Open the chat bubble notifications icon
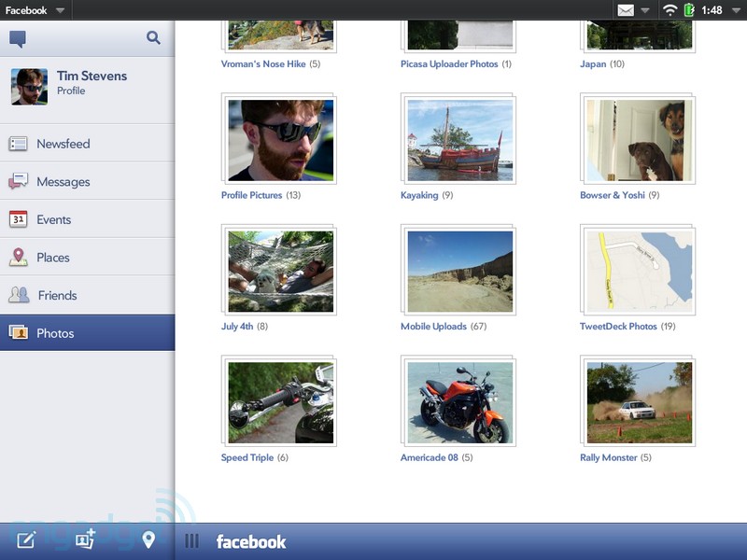The width and height of the screenshot is (747, 560). point(18,38)
